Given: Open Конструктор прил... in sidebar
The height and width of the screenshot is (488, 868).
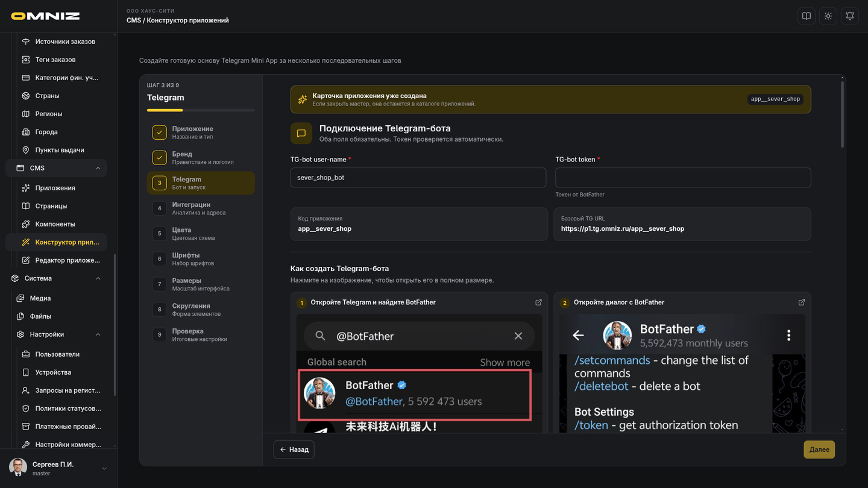Looking at the screenshot, I should [x=57, y=242].
